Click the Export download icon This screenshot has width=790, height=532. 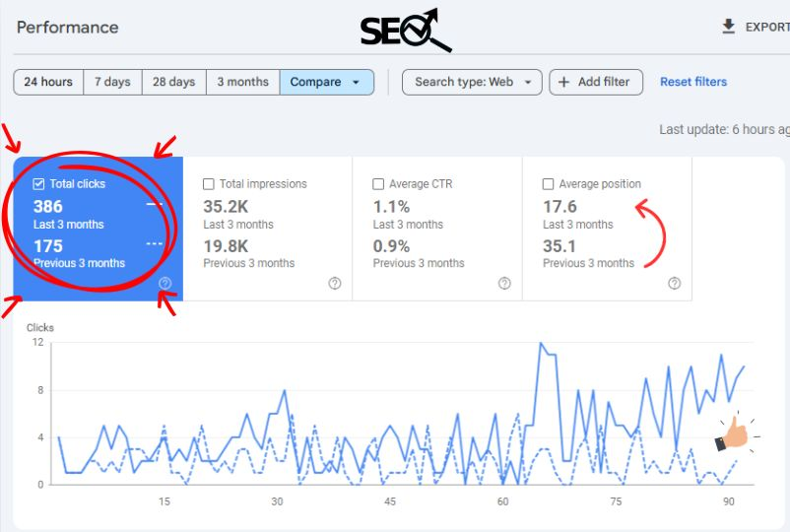(x=729, y=27)
